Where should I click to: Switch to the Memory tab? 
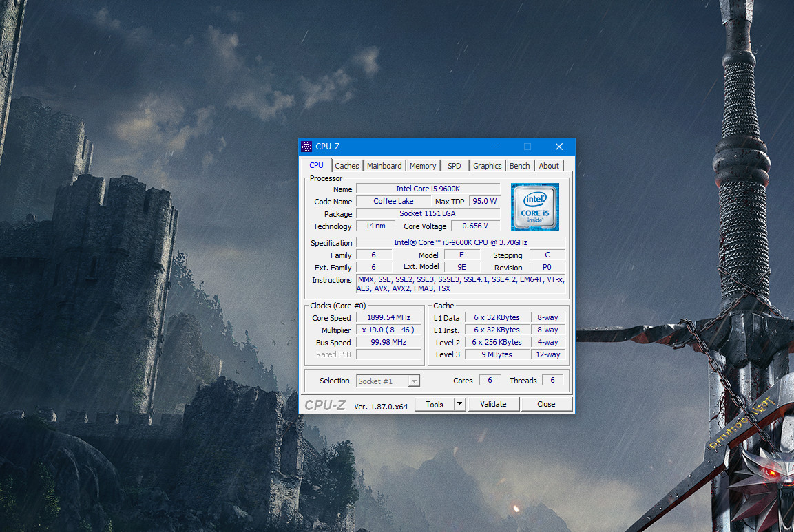423,166
